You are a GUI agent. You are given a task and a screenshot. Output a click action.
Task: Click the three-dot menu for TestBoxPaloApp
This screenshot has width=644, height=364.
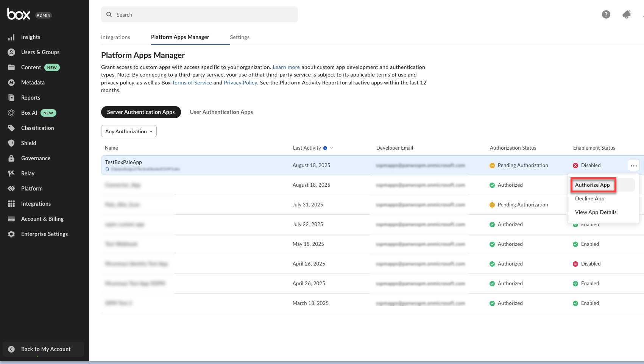point(633,166)
